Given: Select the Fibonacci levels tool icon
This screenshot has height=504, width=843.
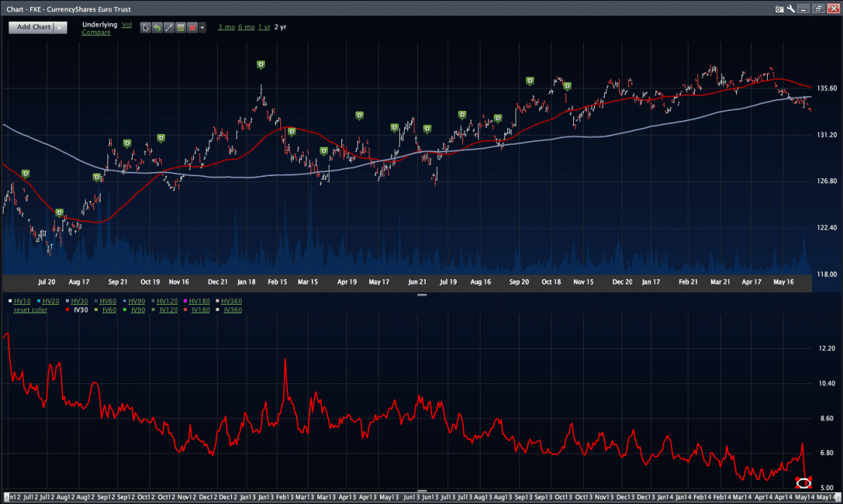Looking at the screenshot, I should click(180, 27).
